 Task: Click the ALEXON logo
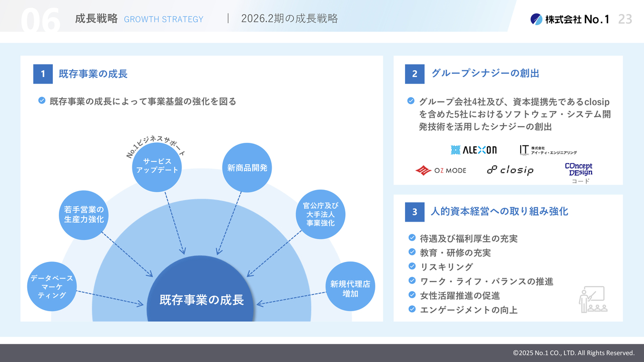(x=473, y=150)
